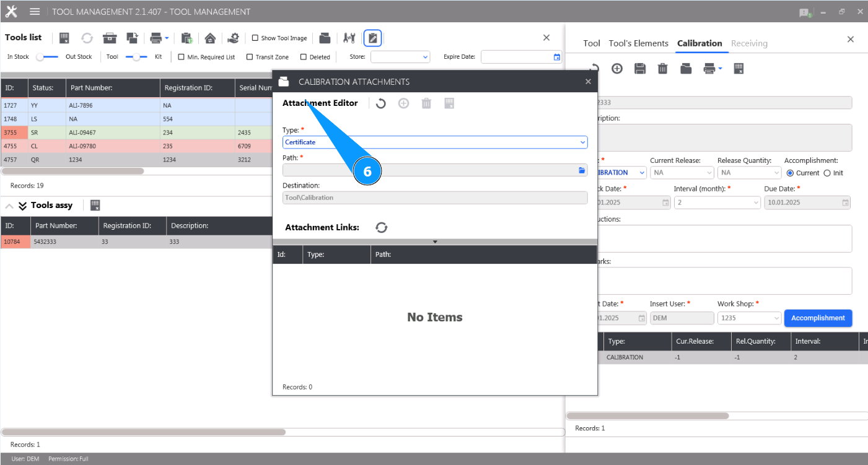This screenshot has width=868, height=465.
Task: Click the Accomplishment button
Action: click(818, 318)
